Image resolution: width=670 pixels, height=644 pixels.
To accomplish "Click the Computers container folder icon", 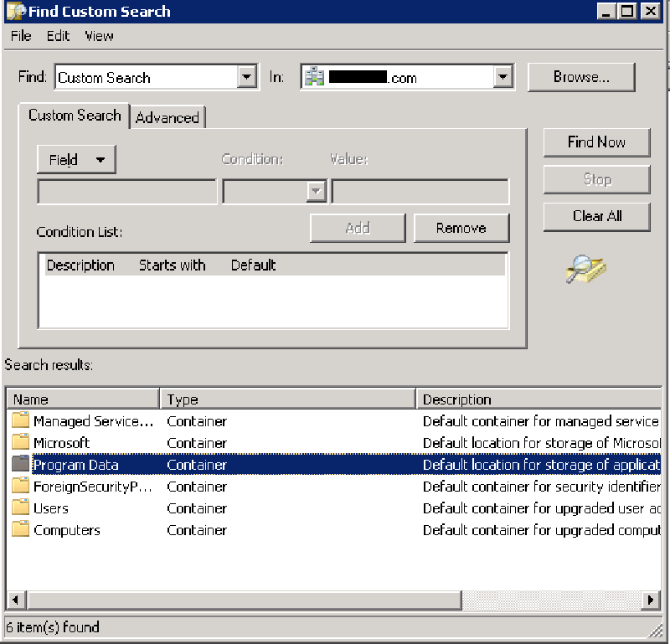I will (20, 529).
